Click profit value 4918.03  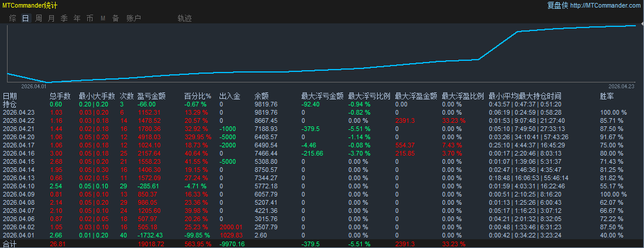tap(148, 137)
